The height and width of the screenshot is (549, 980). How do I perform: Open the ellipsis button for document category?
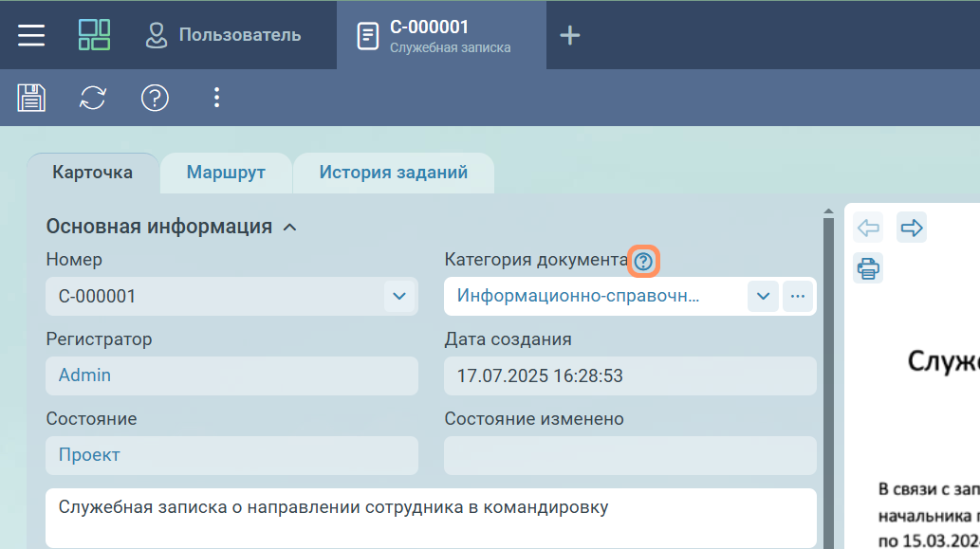coord(797,297)
